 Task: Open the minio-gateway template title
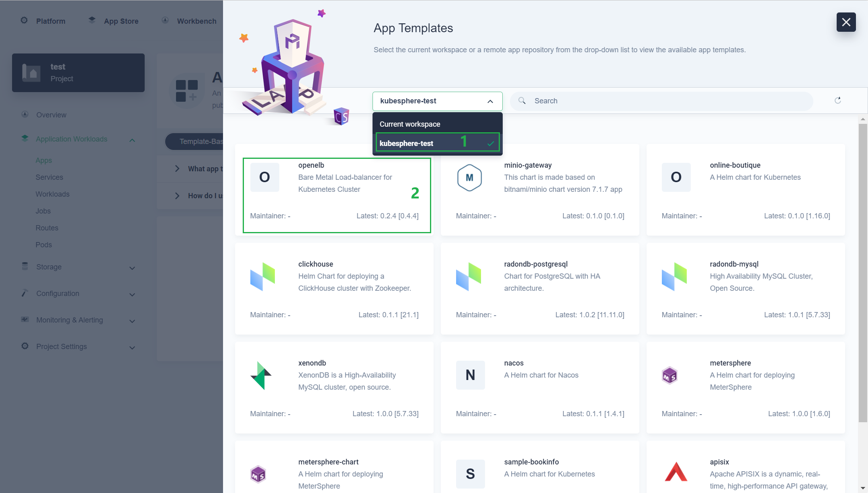[x=528, y=165]
